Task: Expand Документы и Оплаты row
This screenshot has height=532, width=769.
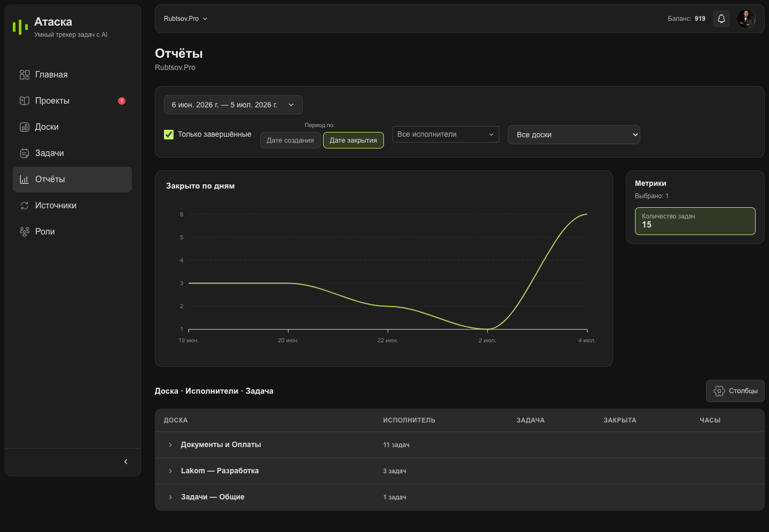Action: (x=170, y=445)
